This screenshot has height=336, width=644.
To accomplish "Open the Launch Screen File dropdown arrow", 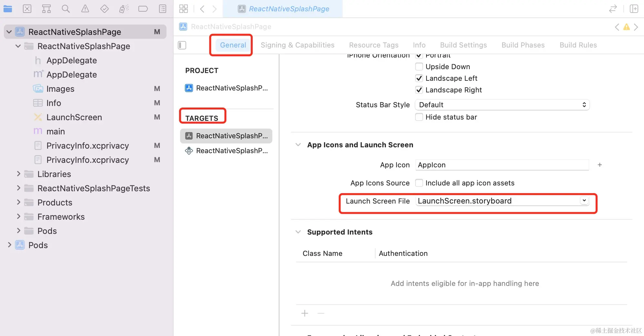I will (x=584, y=201).
